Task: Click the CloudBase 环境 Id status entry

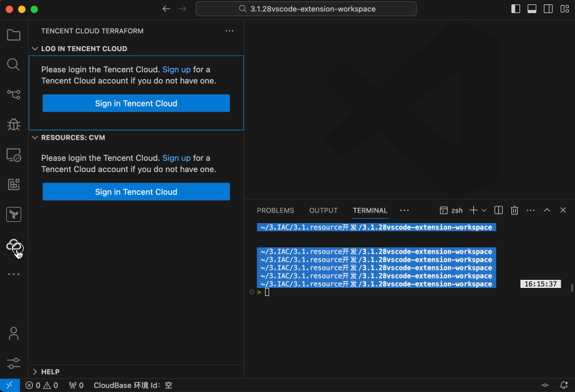Action: [x=133, y=385]
